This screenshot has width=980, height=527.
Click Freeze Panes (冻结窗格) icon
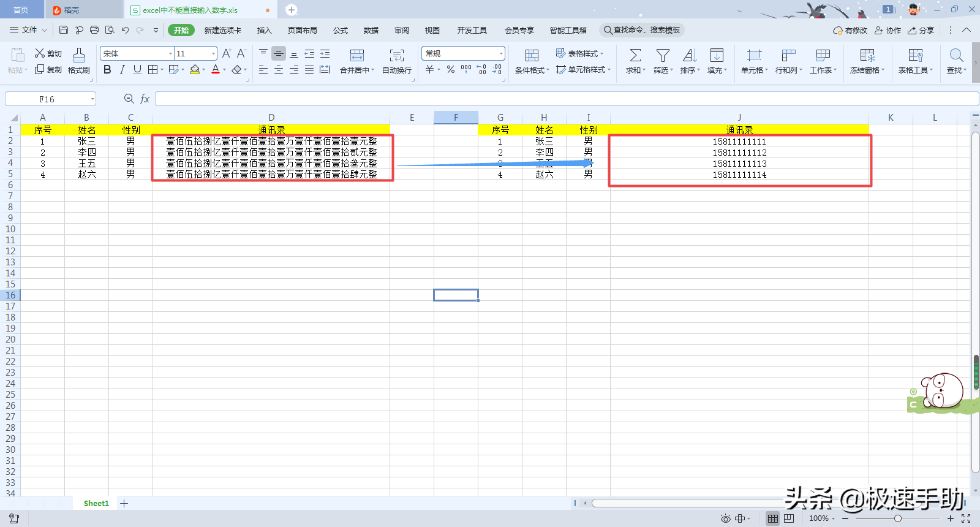[x=867, y=55]
